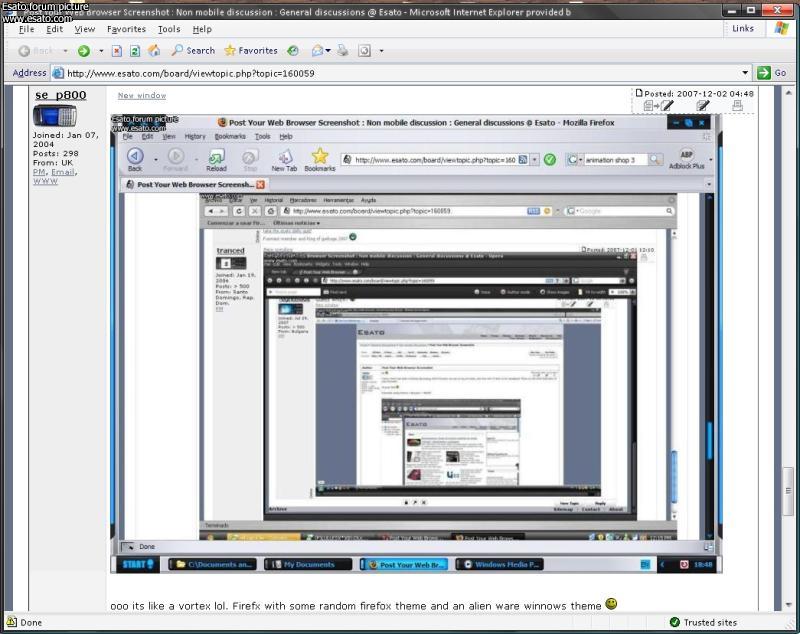Viewport: 800px width, 634px height.
Task: Click the IE page scrollbar up arrow
Action: pyautogui.click(x=788, y=93)
